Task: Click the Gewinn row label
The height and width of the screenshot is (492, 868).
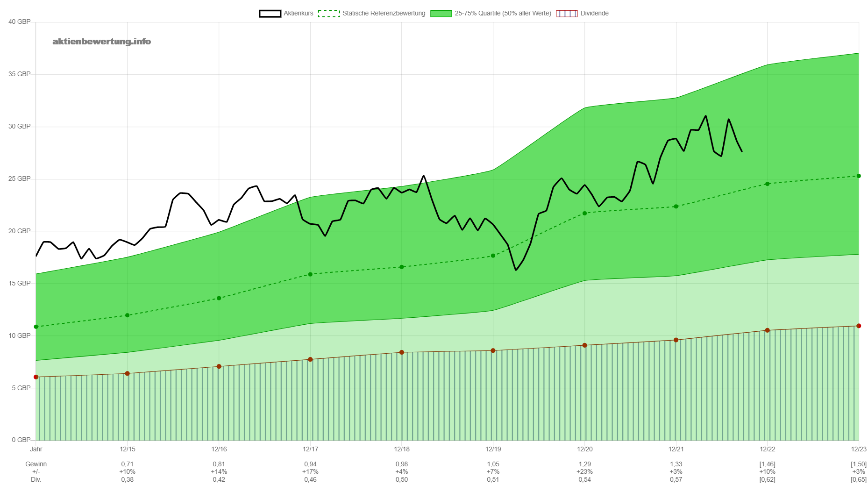Action: (36, 464)
